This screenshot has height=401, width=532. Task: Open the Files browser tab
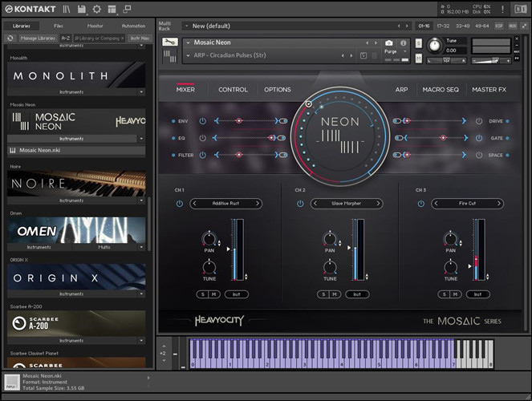[x=59, y=26]
